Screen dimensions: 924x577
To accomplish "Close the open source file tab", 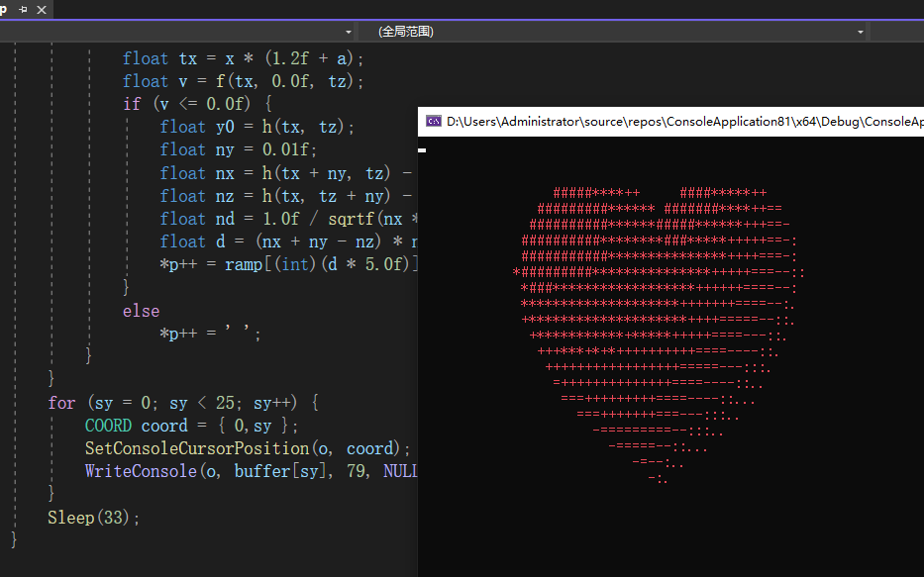I will [42, 8].
